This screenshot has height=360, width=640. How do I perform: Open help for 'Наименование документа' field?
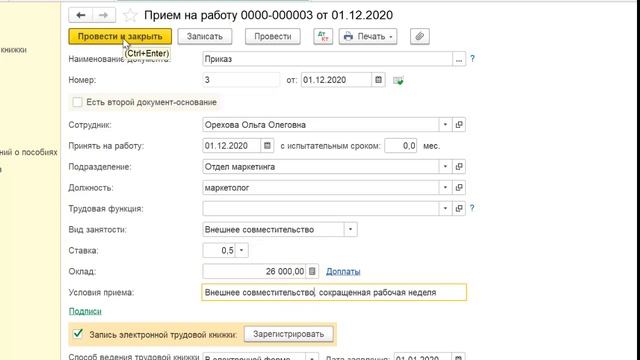point(472,59)
